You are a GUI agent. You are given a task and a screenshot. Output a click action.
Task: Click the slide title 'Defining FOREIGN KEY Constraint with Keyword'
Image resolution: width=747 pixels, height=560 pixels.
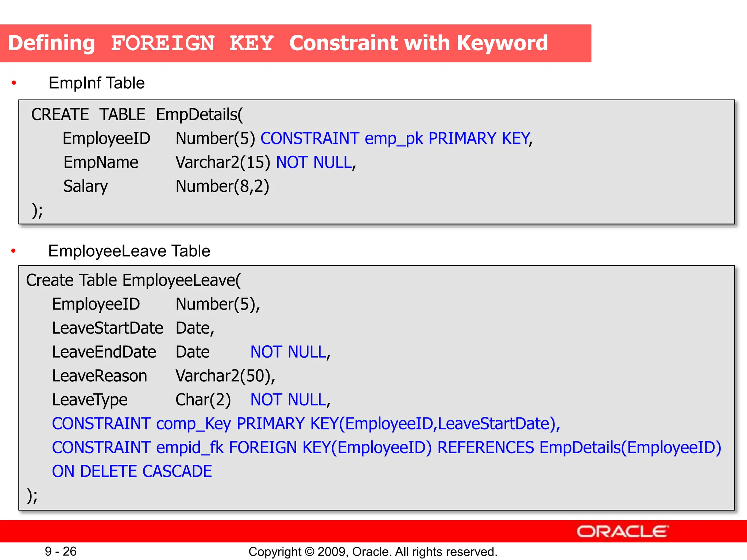278,43
